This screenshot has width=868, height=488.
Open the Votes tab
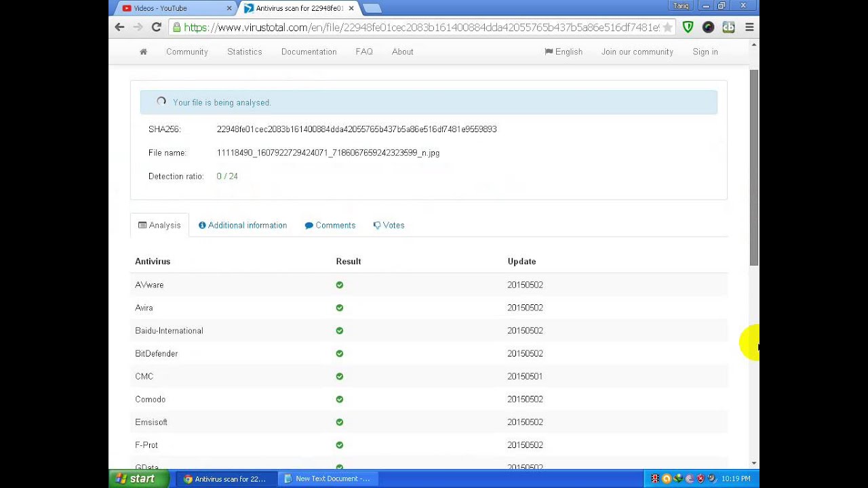pyautogui.click(x=389, y=225)
